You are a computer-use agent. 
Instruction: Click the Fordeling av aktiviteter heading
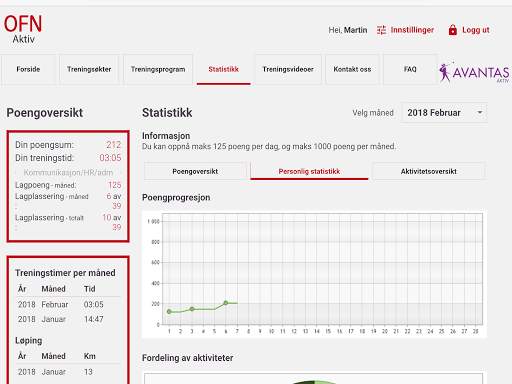(187, 358)
